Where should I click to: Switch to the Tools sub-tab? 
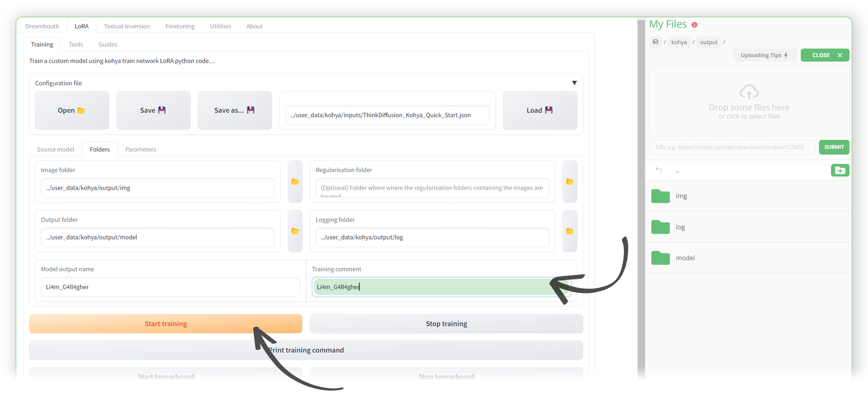[76, 44]
